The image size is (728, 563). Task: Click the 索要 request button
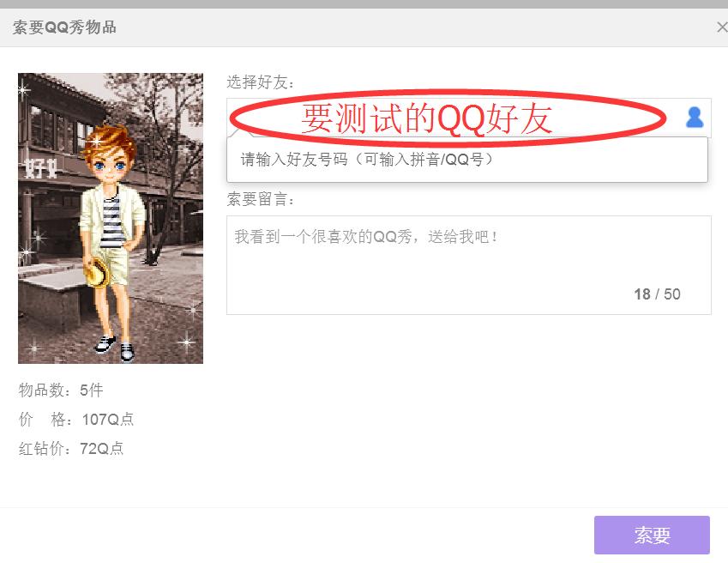point(653,535)
